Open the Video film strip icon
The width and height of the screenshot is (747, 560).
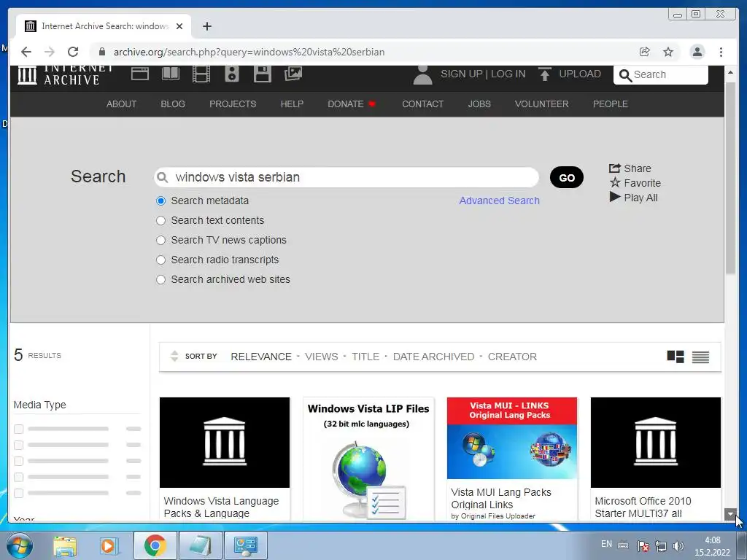click(x=201, y=74)
